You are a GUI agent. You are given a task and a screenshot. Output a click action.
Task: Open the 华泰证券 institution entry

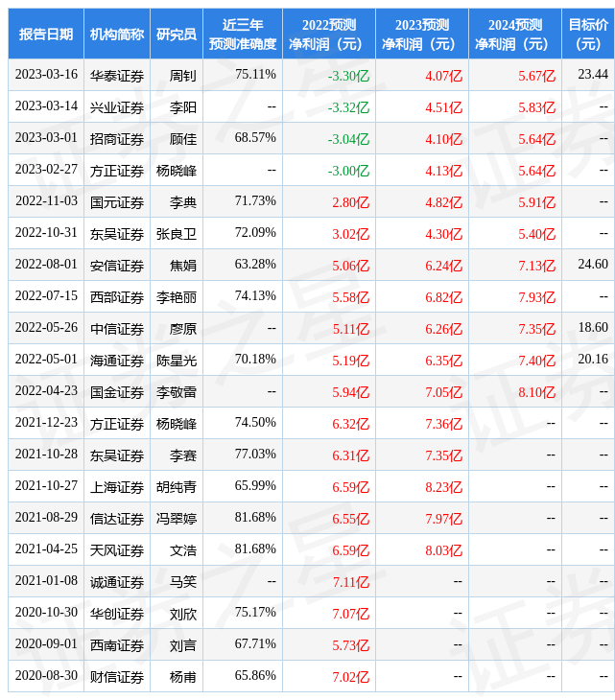[x=117, y=76]
